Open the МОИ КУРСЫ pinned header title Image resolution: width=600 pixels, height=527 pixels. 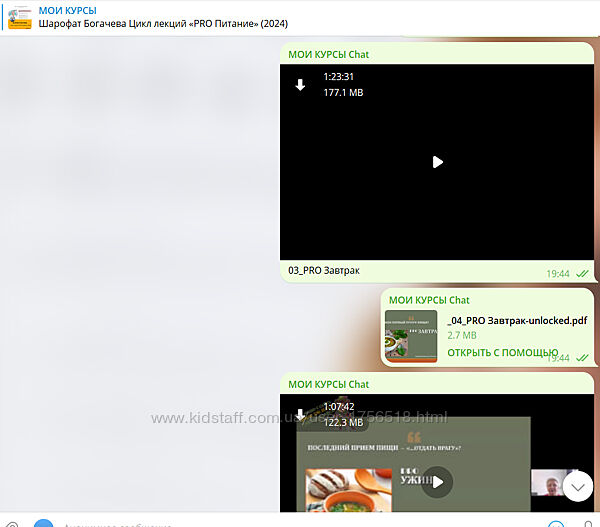(x=68, y=10)
